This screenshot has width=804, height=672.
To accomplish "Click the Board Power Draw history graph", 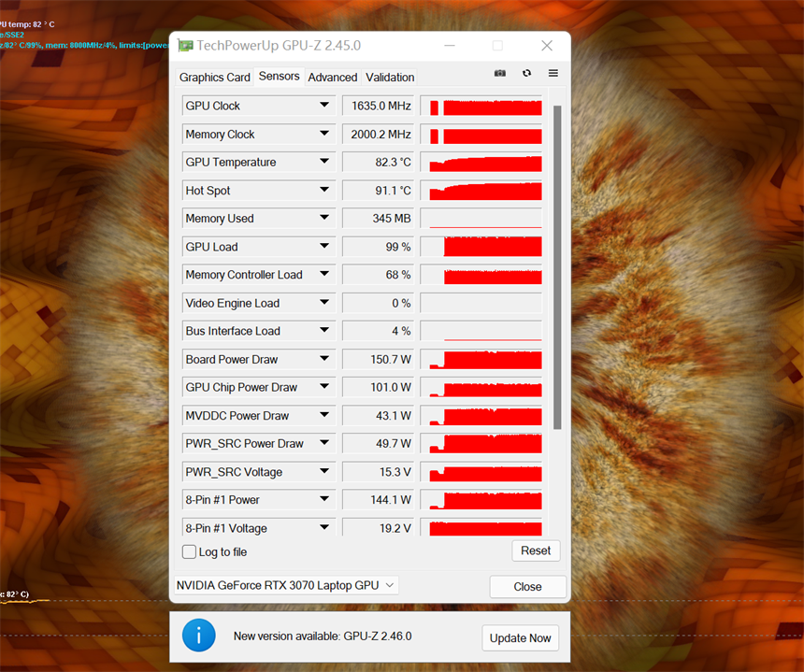I will pyautogui.click(x=481, y=359).
